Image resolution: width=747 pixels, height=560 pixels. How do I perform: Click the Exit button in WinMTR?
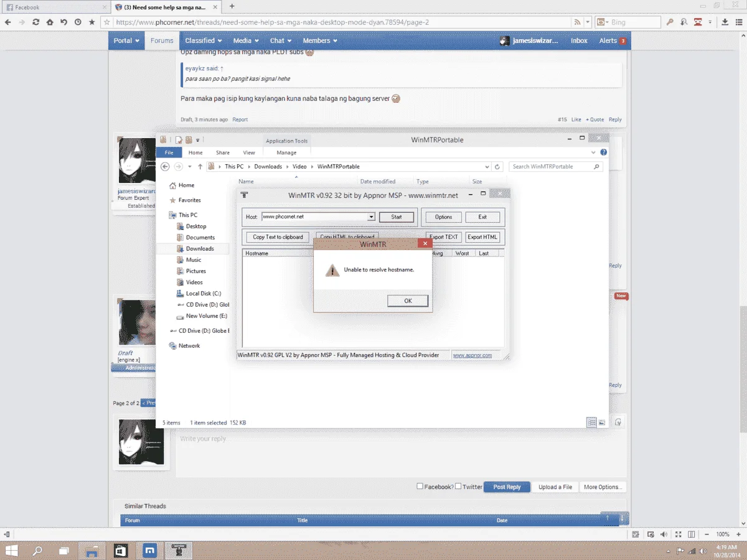pos(482,217)
